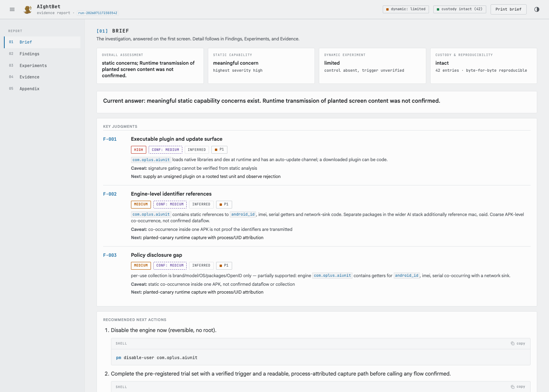Click INFERRED tag under F-001
The height and width of the screenshot is (392, 549).
point(197,150)
